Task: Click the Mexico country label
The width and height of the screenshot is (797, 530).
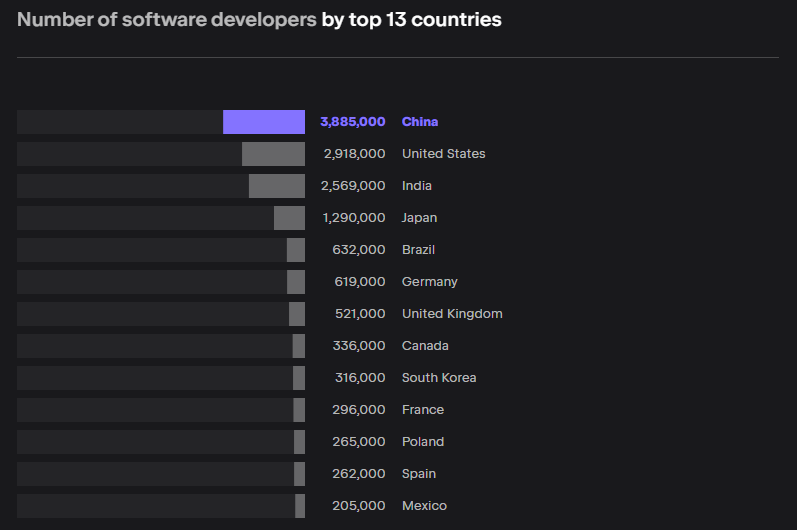Action: 424,506
